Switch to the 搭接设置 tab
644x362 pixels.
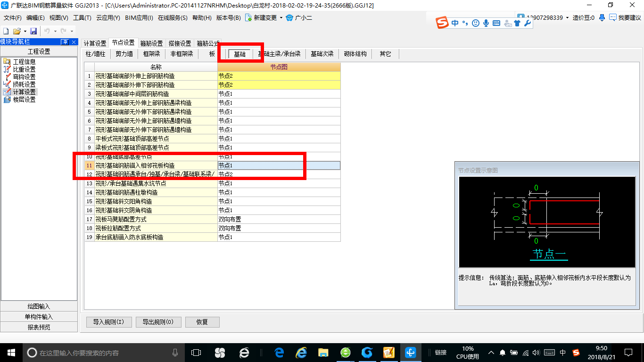pyautogui.click(x=180, y=43)
